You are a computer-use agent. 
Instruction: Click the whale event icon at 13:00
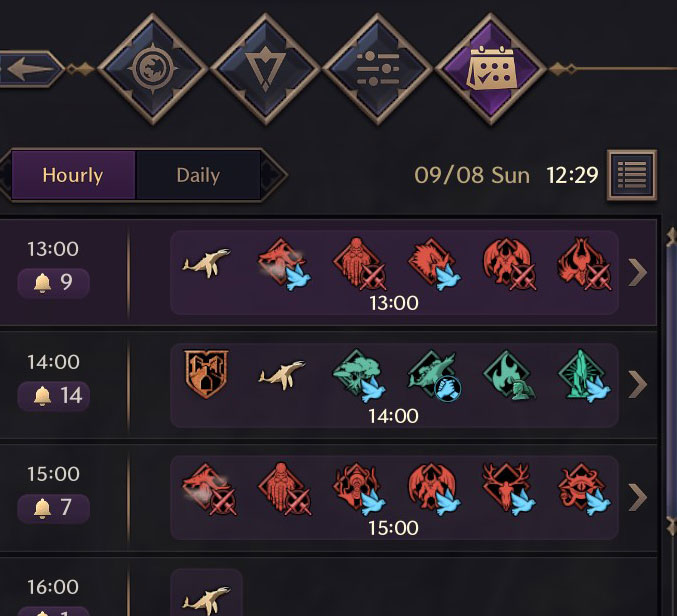[206, 262]
